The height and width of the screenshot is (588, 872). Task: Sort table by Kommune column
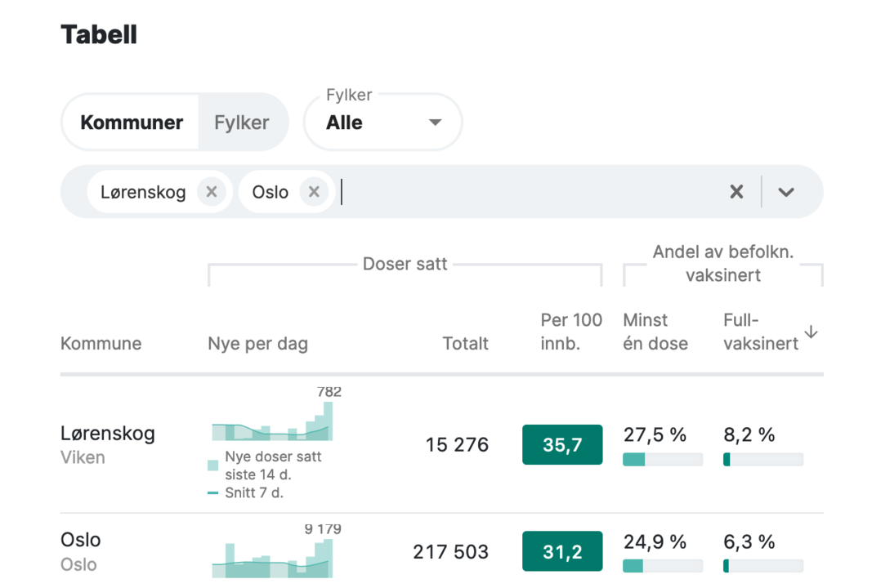(101, 343)
